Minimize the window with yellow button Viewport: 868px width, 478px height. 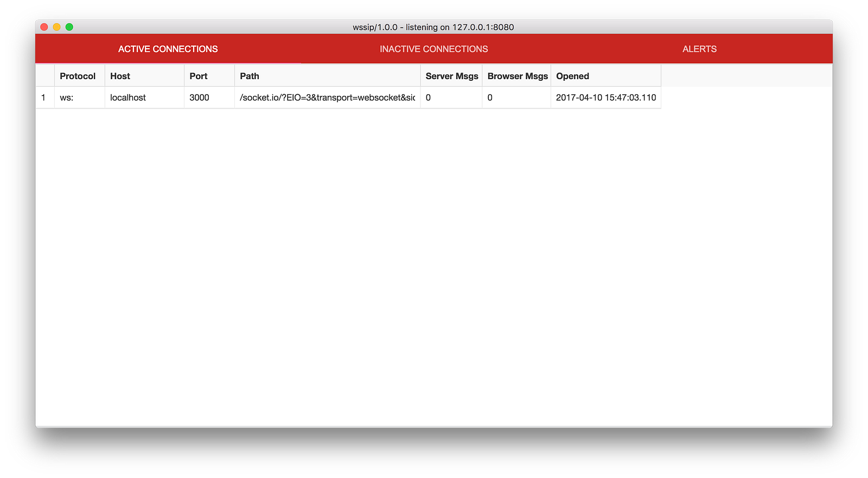(57, 27)
